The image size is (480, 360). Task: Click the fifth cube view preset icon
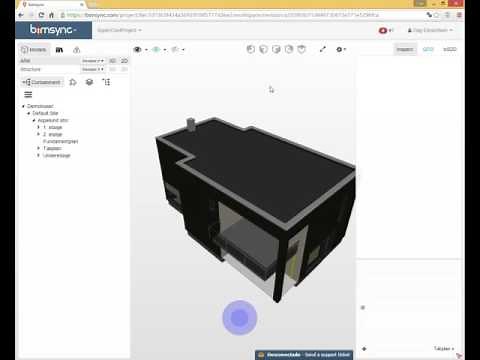pos(302,49)
